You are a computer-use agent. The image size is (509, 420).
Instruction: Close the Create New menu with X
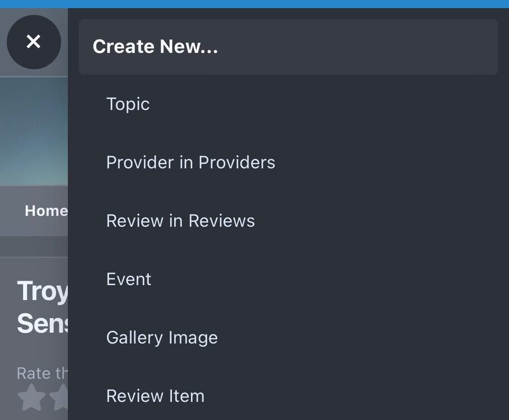34,42
